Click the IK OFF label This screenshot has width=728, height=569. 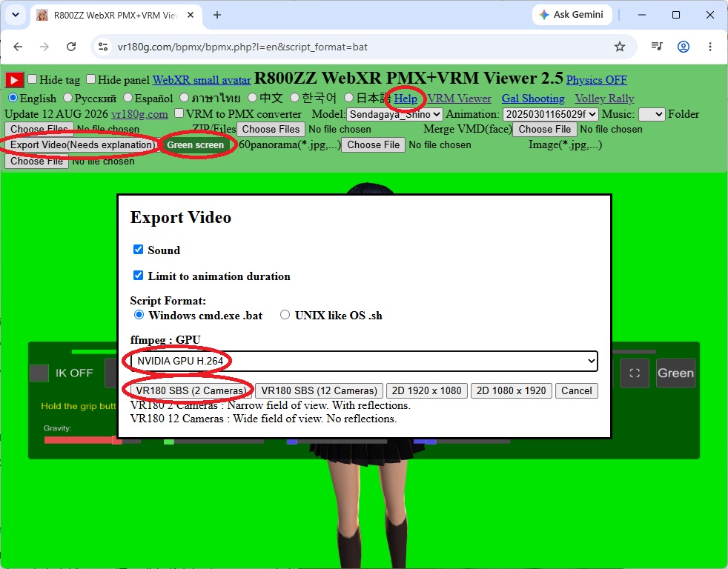[x=74, y=373]
